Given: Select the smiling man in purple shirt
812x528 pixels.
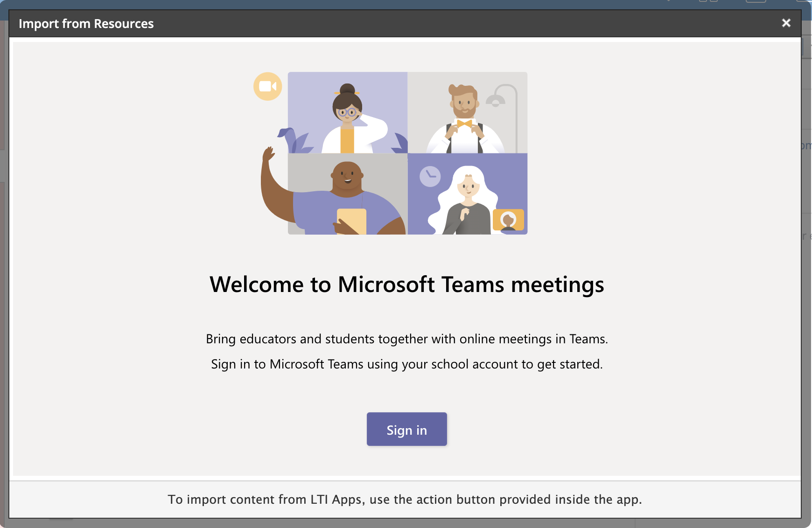Looking at the screenshot, I should coord(348,194).
